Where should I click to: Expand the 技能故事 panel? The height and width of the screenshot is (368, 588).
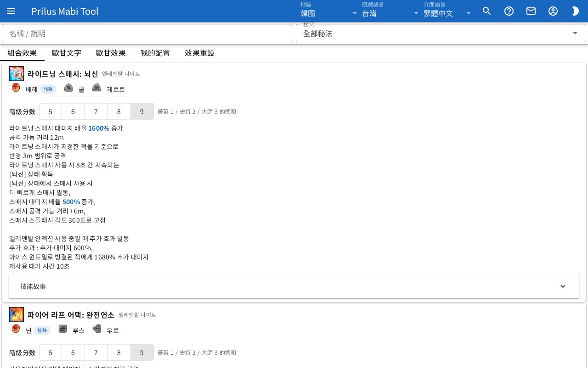point(294,286)
